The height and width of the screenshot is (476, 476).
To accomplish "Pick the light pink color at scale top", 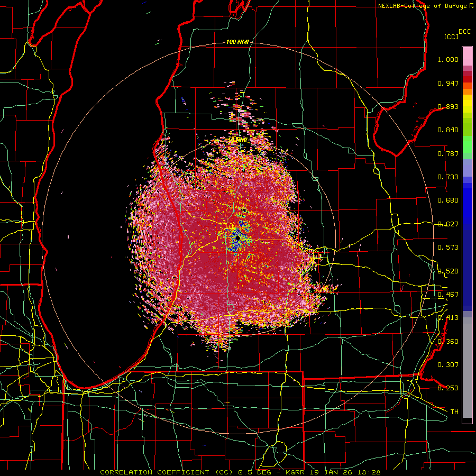I will [467, 57].
